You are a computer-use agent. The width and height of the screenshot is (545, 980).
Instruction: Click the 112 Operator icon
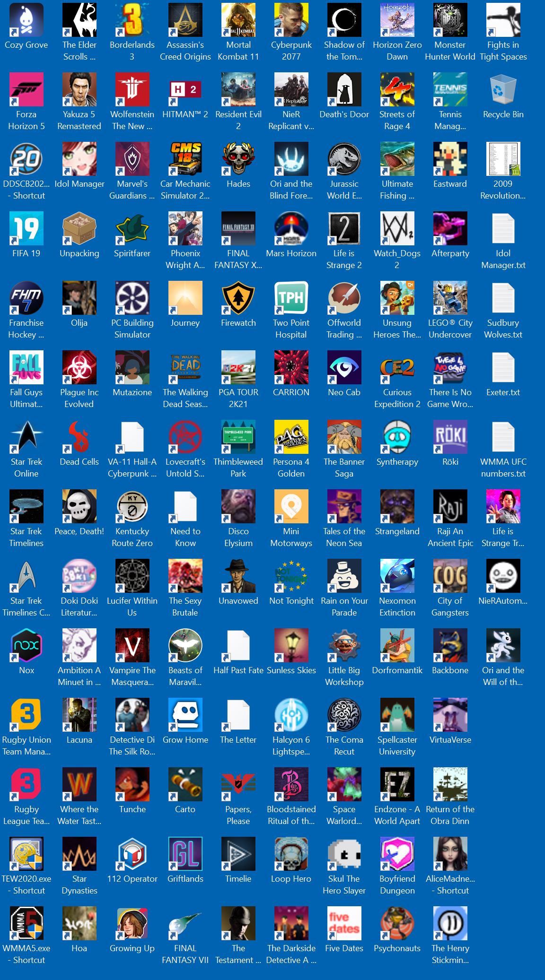click(132, 854)
